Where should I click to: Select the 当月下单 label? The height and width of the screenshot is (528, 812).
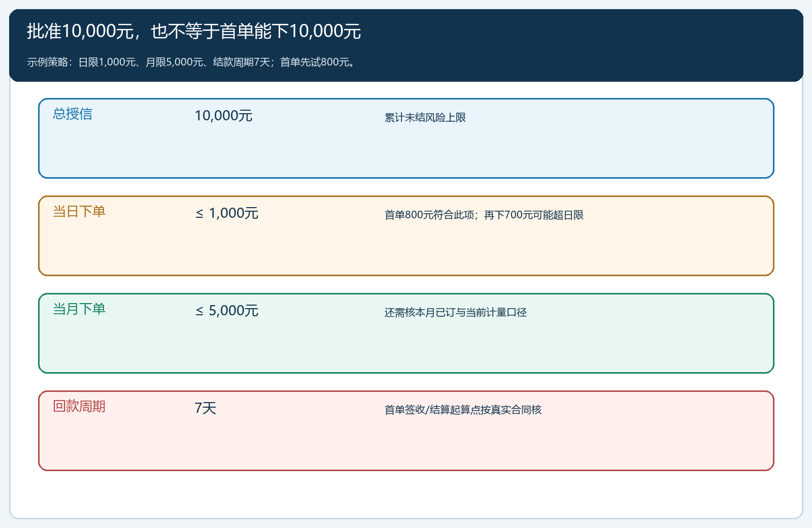[x=79, y=309]
